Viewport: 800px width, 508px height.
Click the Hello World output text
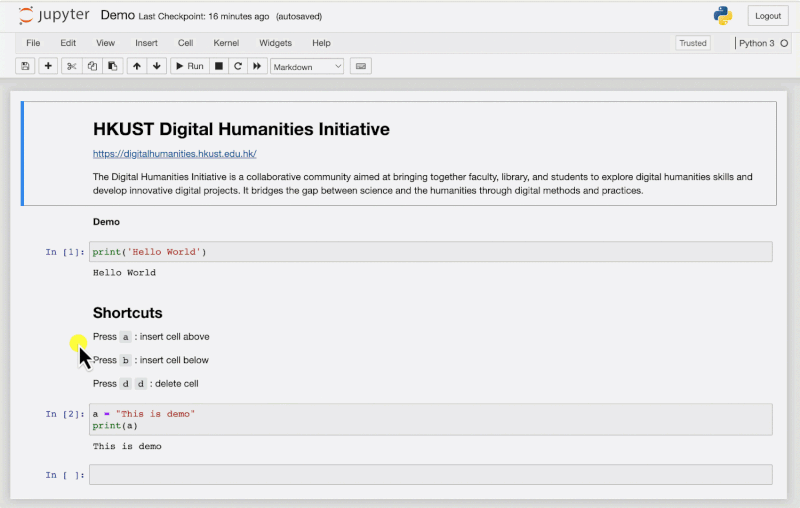[x=124, y=273]
